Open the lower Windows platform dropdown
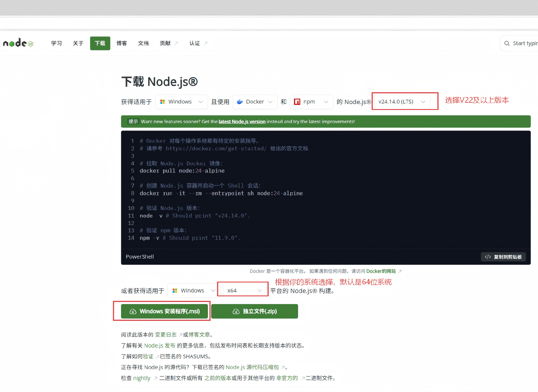The image size is (538, 392). pyautogui.click(x=193, y=291)
